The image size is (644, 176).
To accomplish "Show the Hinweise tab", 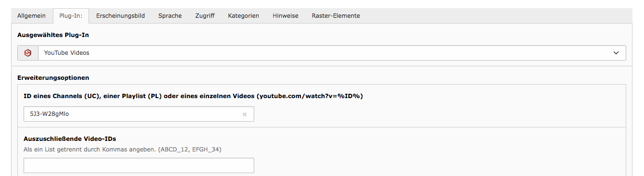I will 285,16.
